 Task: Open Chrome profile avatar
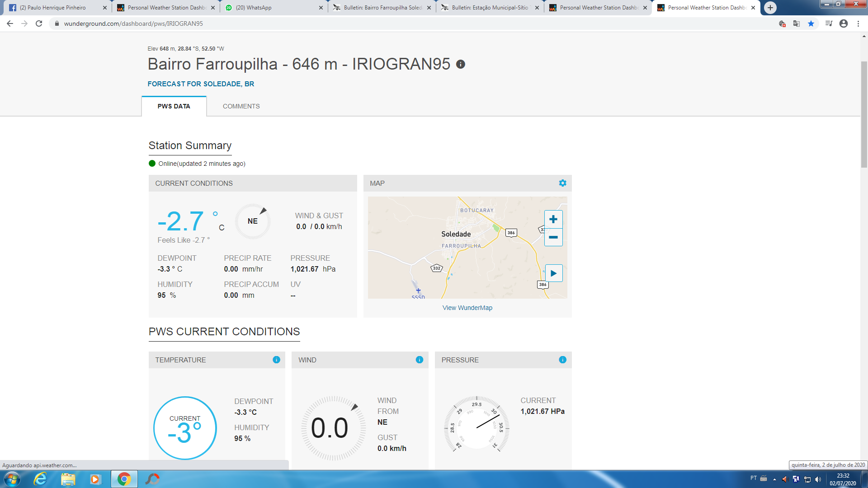(x=844, y=23)
